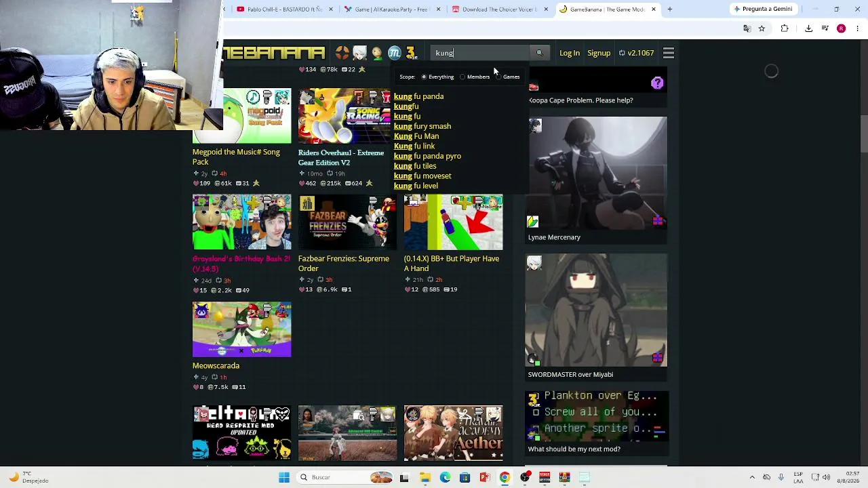Open Task View on the taskbar
The width and height of the screenshot is (868, 488).
point(404,477)
